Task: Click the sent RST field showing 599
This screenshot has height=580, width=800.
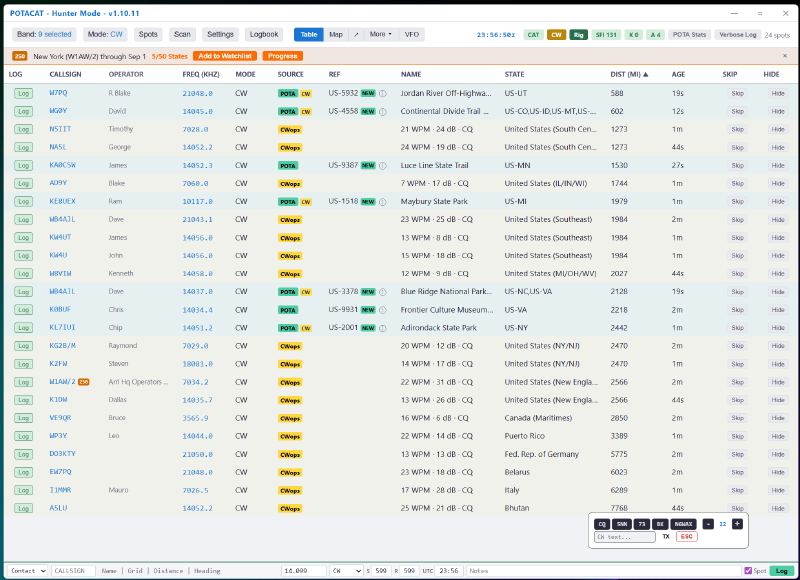Action: pos(381,571)
